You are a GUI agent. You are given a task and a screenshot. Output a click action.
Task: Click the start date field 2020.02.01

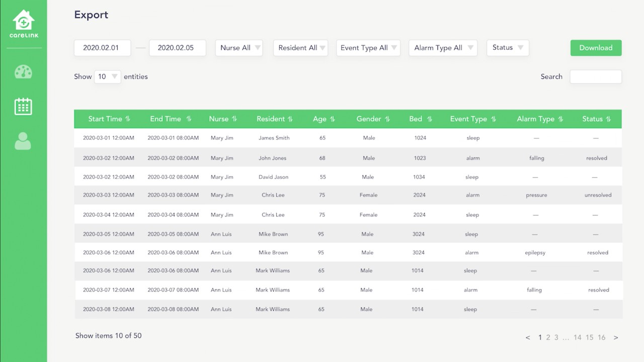coord(102,48)
